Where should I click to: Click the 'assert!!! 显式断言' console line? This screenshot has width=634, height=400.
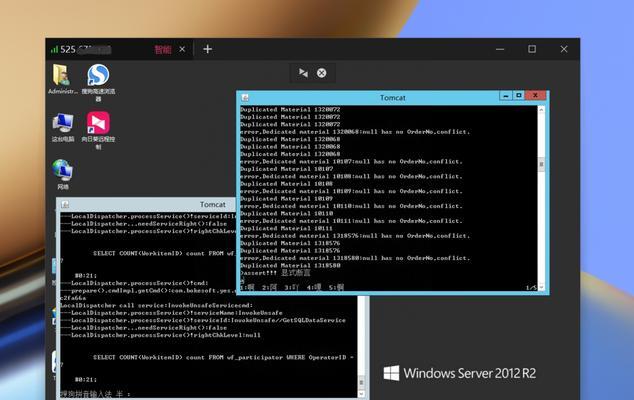(x=275, y=273)
